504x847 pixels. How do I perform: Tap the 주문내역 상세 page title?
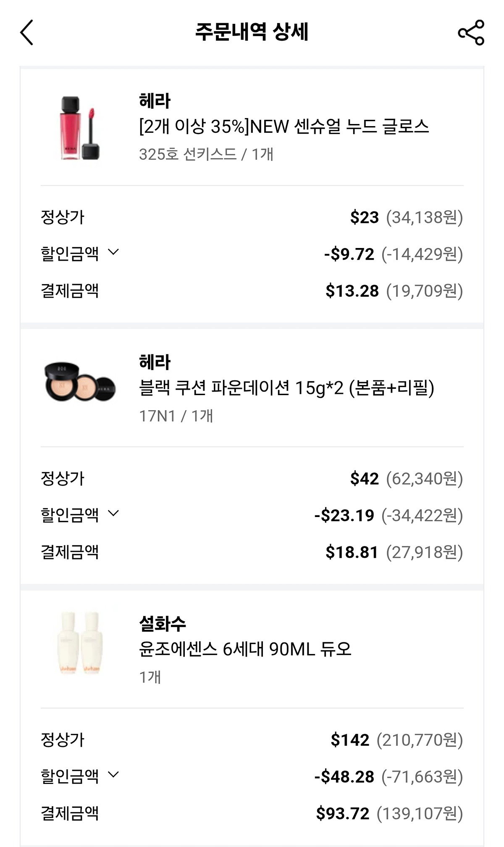click(252, 32)
